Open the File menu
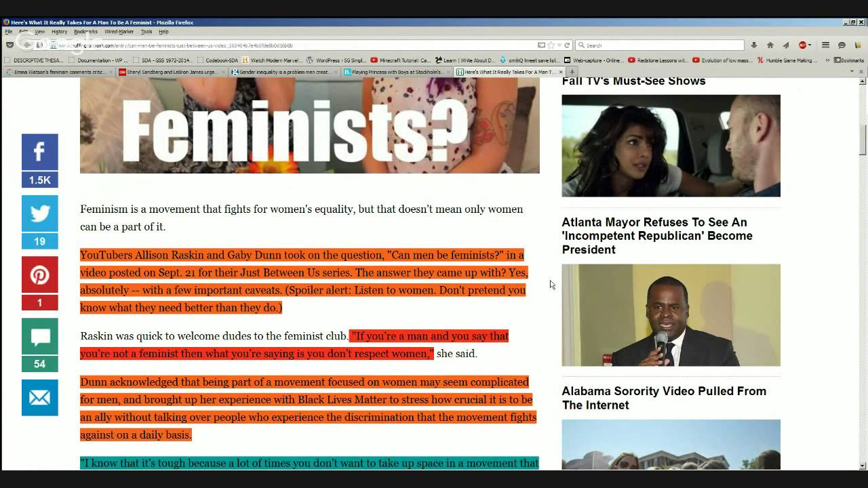This screenshot has width=868, height=488. pyautogui.click(x=8, y=32)
